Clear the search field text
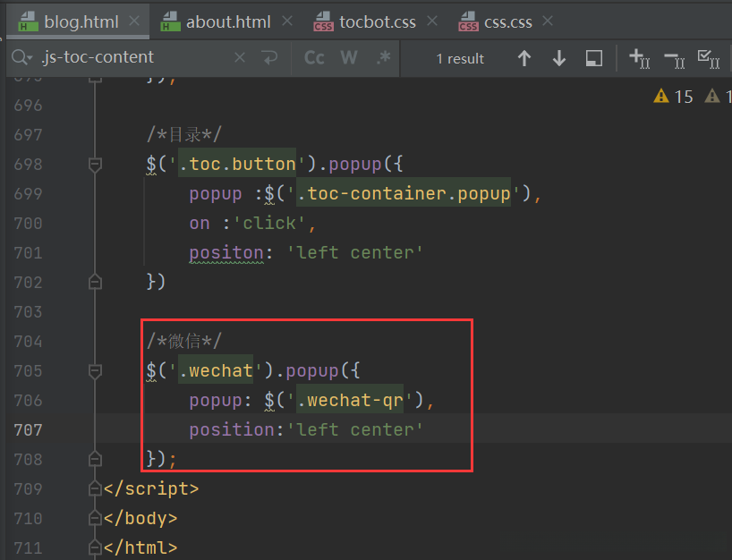732x560 pixels. (x=240, y=57)
